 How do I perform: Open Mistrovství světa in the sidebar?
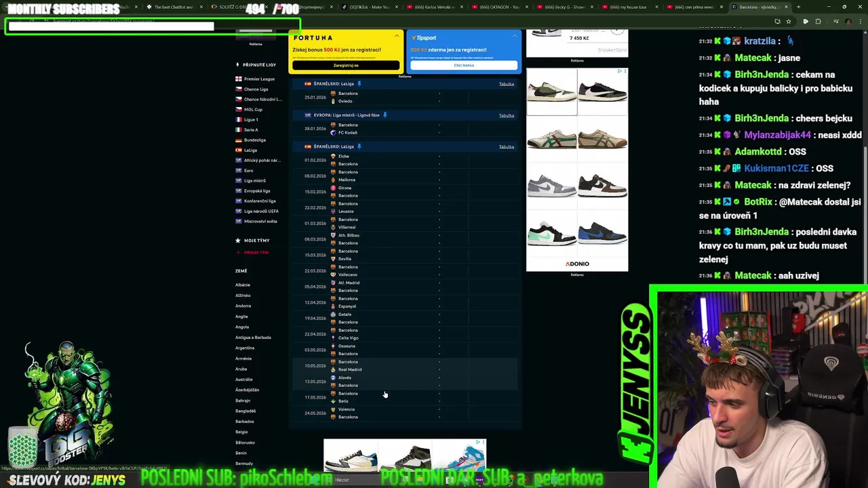(x=260, y=221)
